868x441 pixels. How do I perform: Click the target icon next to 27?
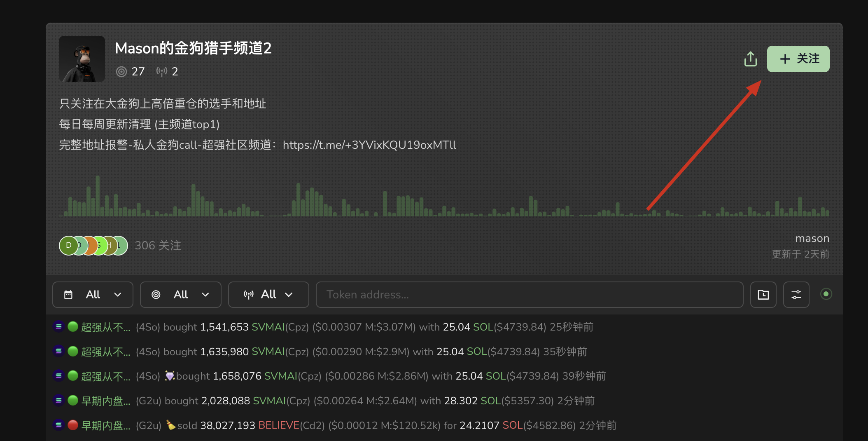pos(121,72)
